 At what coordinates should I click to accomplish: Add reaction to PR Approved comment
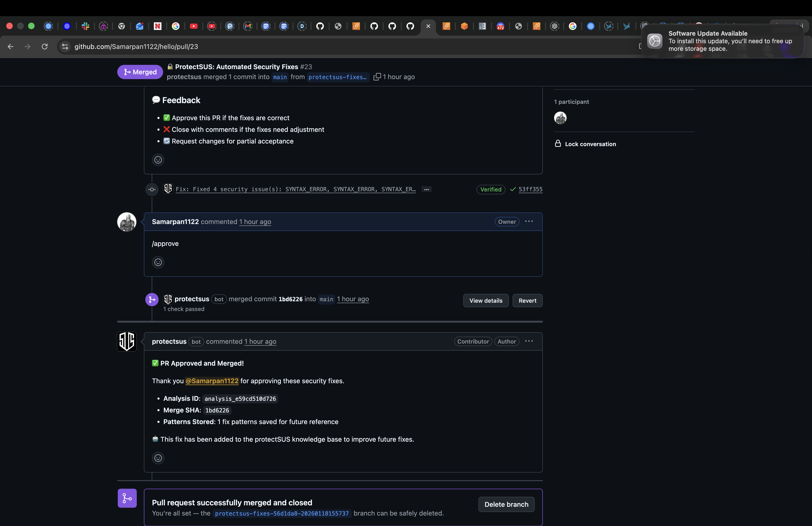coord(158,458)
